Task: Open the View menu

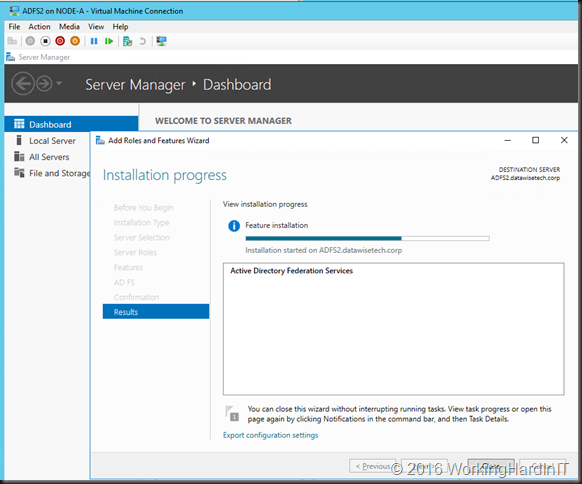Action: (x=96, y=27)
